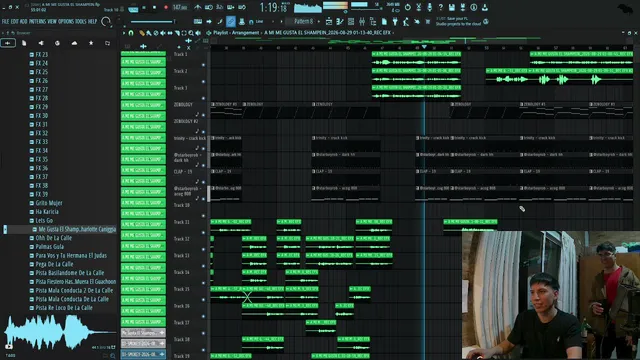This screenshot has height=360, width=640.
Task: Toggle mute on the CLAP - 19 track
Action: coord(203,182)
